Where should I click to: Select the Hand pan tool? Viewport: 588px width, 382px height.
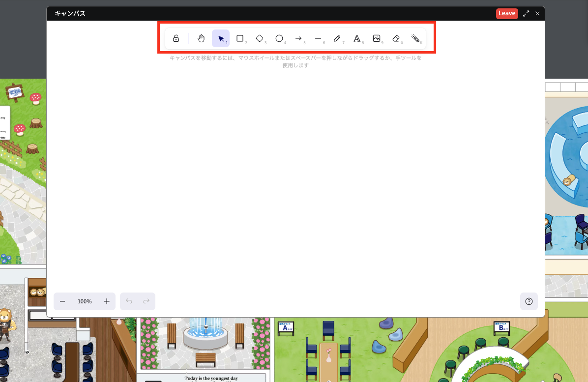point(201,38)
